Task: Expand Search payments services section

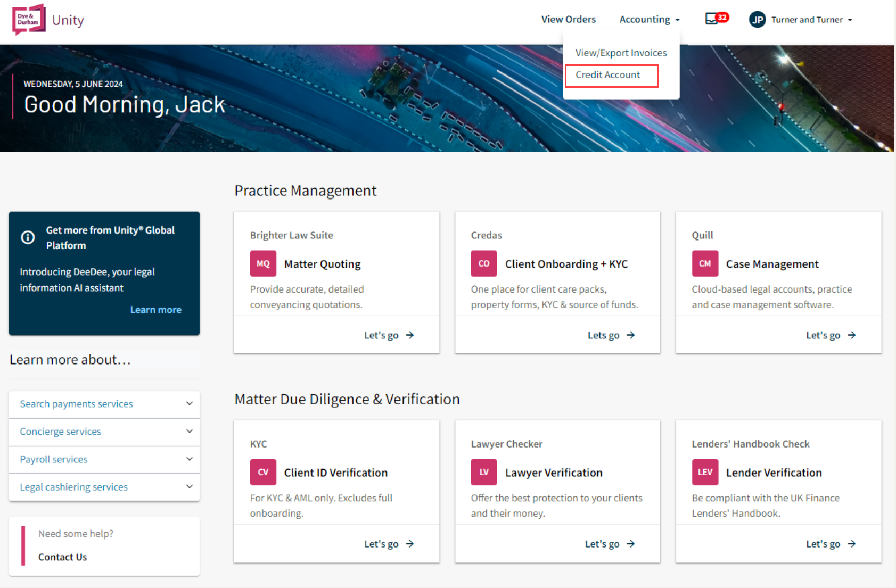Action: pos(104,404)
